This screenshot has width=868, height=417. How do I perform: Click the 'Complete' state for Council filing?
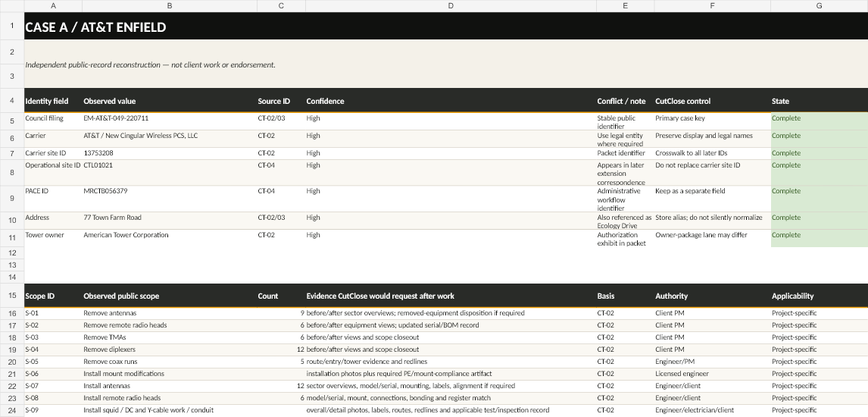click(820, 121)
